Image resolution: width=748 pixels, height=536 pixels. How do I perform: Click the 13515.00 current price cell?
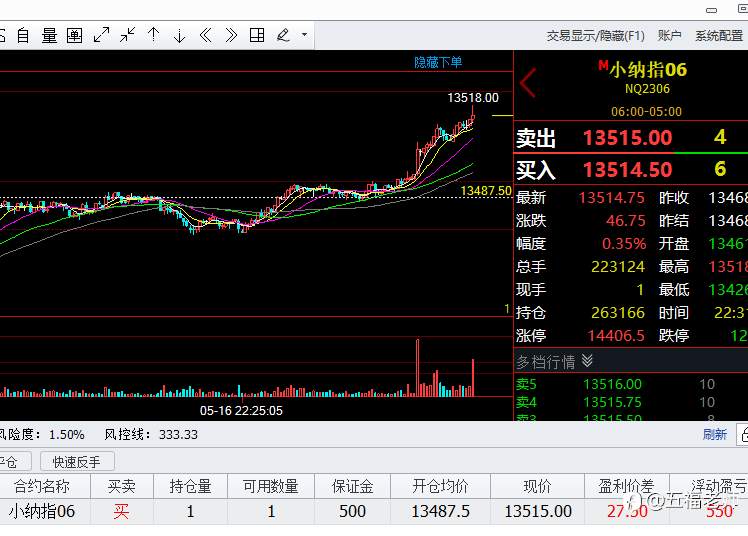pos(538,512)
